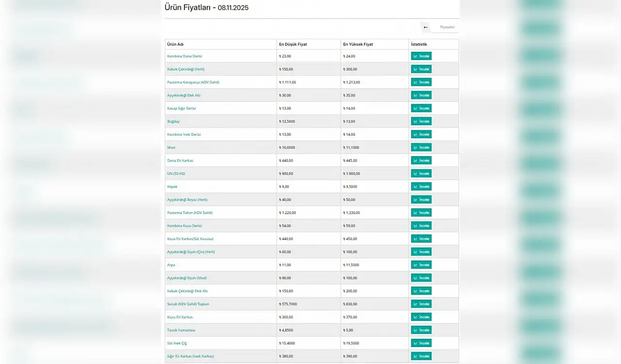Click İncele button in Buğday row
The image size is (621, 364).
[421, 121]
